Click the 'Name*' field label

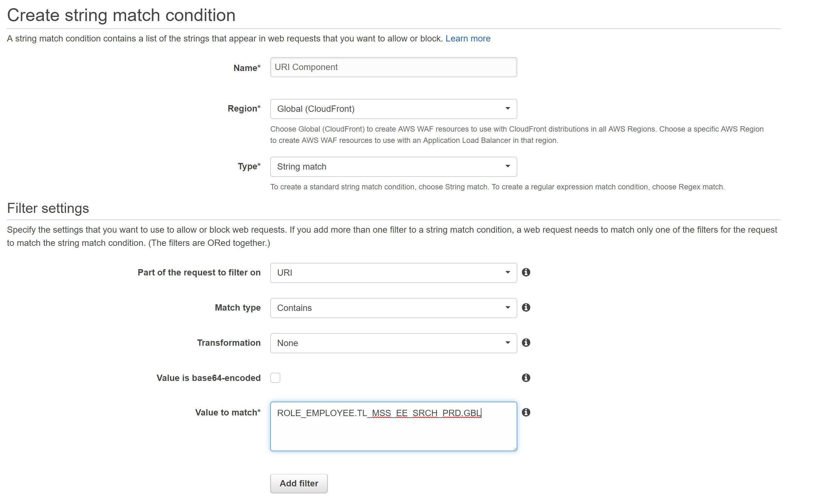(x=247, y=68)
